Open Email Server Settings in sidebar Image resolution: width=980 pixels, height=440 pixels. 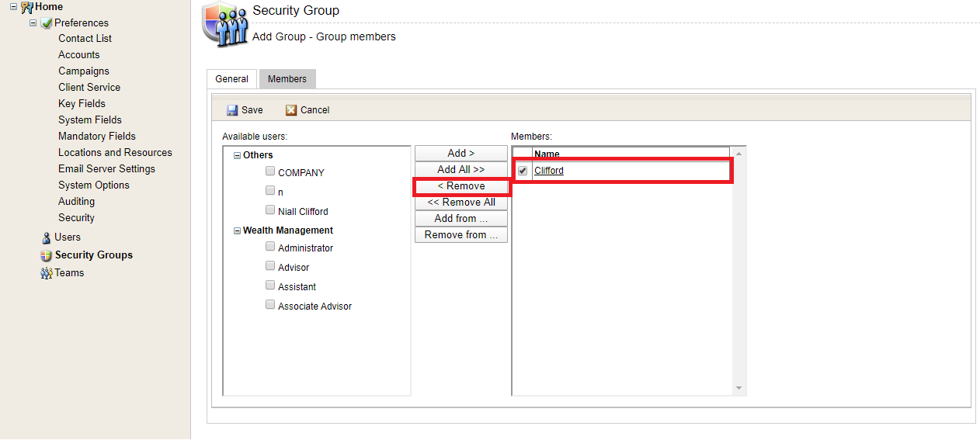[106, 169]
